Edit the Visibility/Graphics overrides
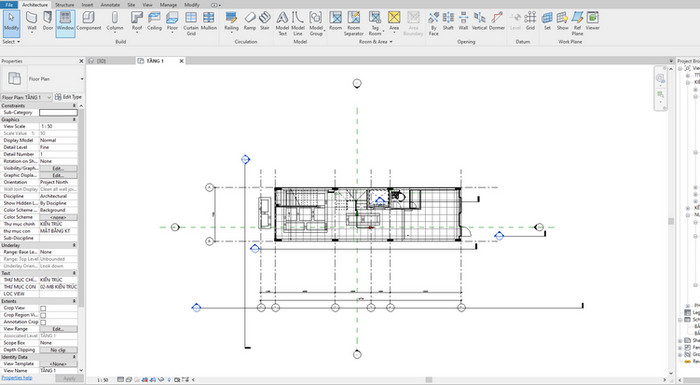This screenshot has width=700, height=385. pyautogui.click(x=58, y=168)
